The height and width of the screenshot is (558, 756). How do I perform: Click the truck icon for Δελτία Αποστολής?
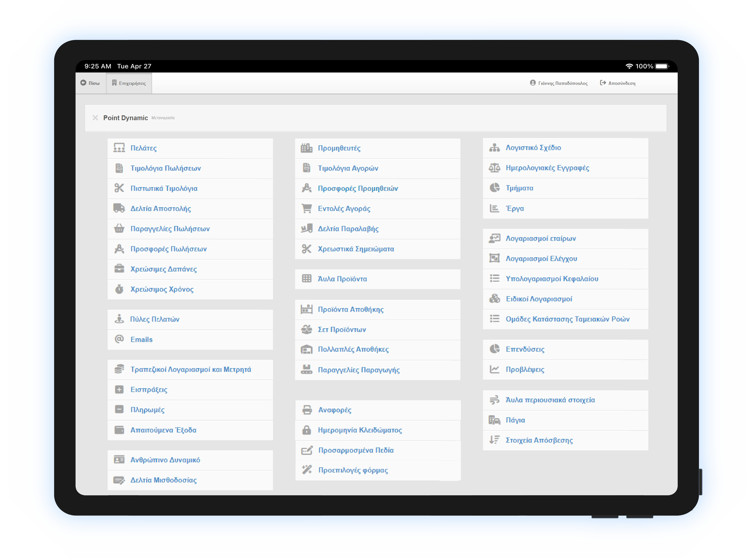(x=119, y=208)
